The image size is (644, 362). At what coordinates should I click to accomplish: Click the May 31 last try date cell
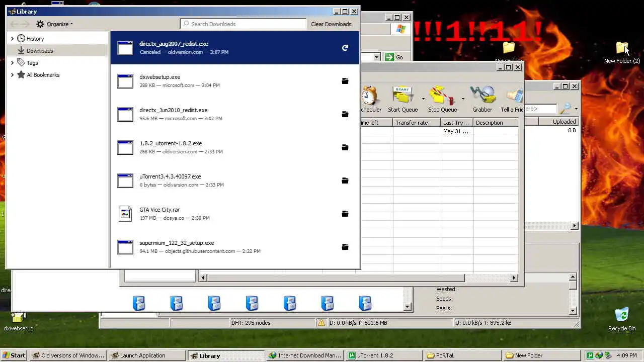456,131
